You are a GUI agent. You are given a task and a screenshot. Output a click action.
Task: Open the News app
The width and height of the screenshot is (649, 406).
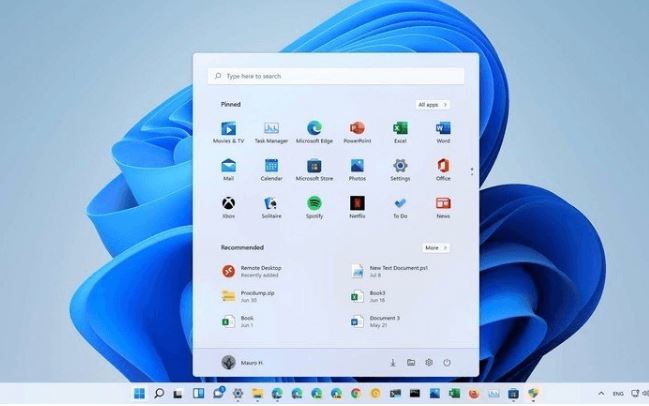443,207
